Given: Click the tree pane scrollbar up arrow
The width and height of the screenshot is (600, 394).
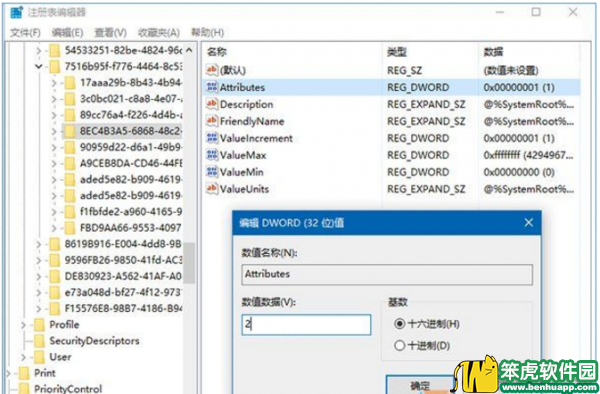Looking at the screenshot, I should pyautogui.click(x=189, y=50).
